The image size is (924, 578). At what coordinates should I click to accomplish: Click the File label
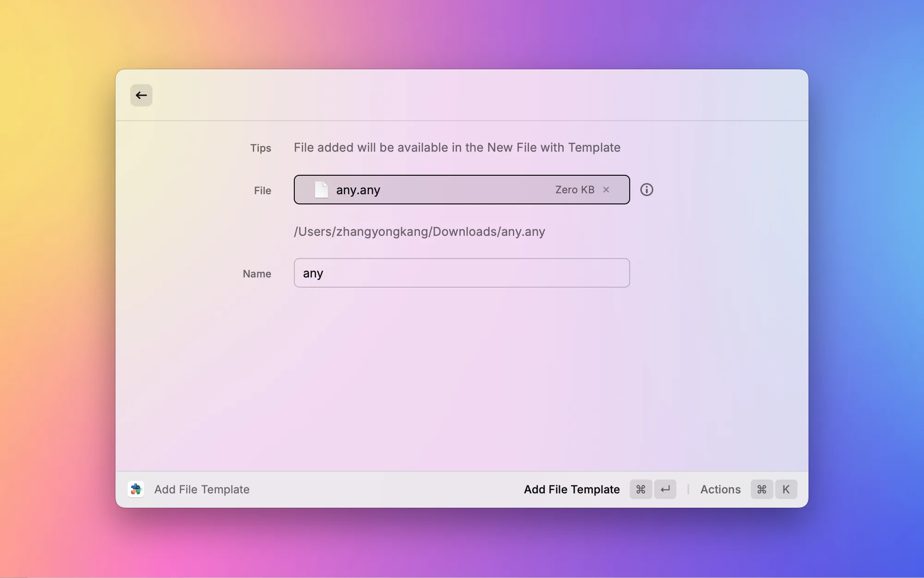point(262,191)
